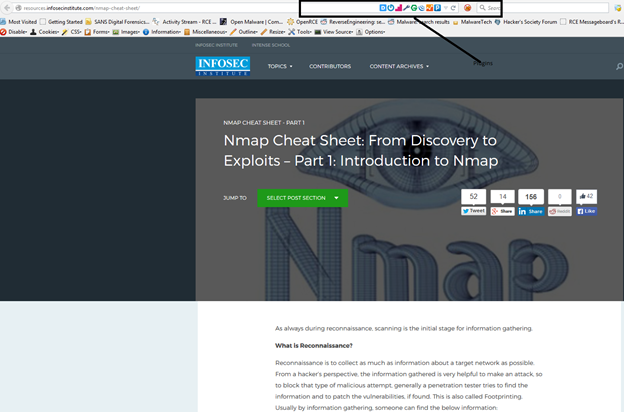
Task: Open the Contributors page
Action: click(x=330, y=67)
